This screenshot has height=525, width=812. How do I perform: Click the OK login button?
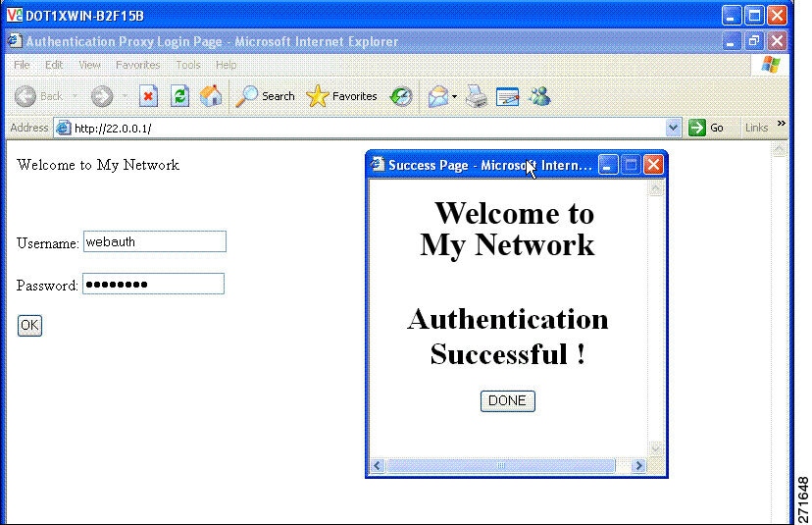click(29, 326)
